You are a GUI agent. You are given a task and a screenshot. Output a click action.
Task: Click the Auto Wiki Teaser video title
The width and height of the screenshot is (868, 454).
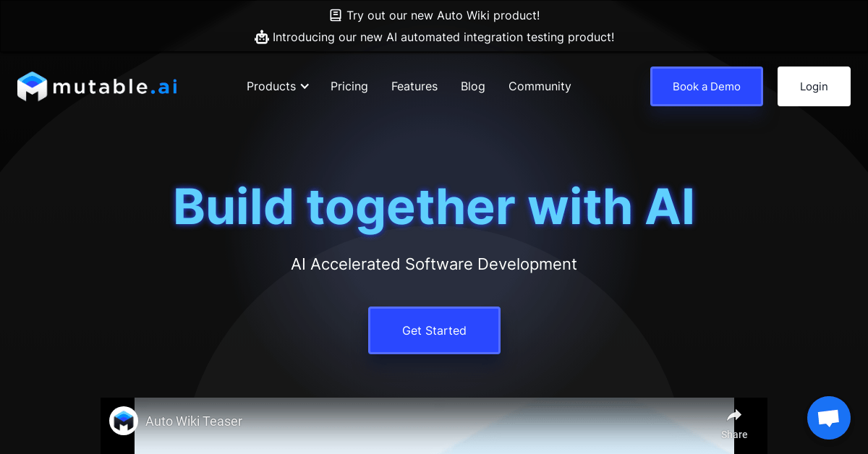[194, 421]
